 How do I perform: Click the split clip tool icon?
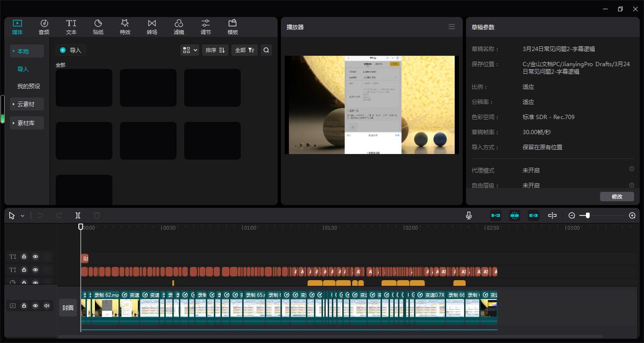coord(78,215)
